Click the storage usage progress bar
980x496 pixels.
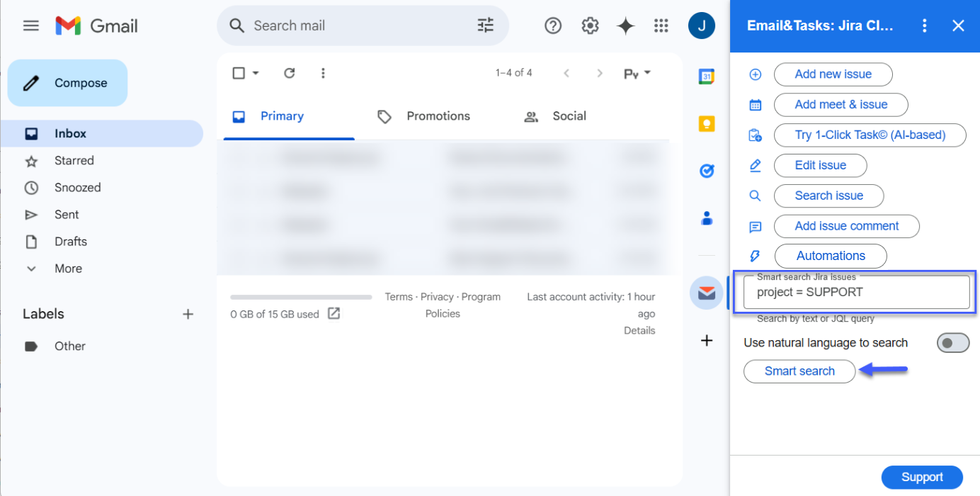point(301,297)
